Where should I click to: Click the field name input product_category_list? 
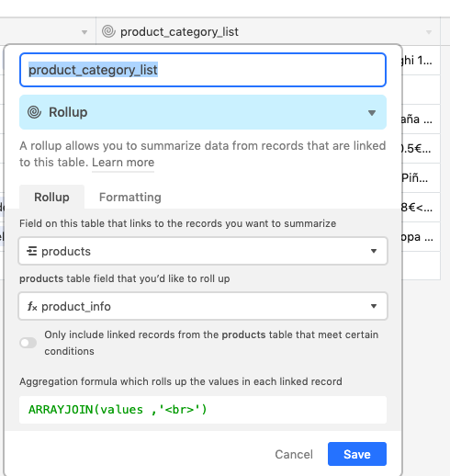pos(203,70)
